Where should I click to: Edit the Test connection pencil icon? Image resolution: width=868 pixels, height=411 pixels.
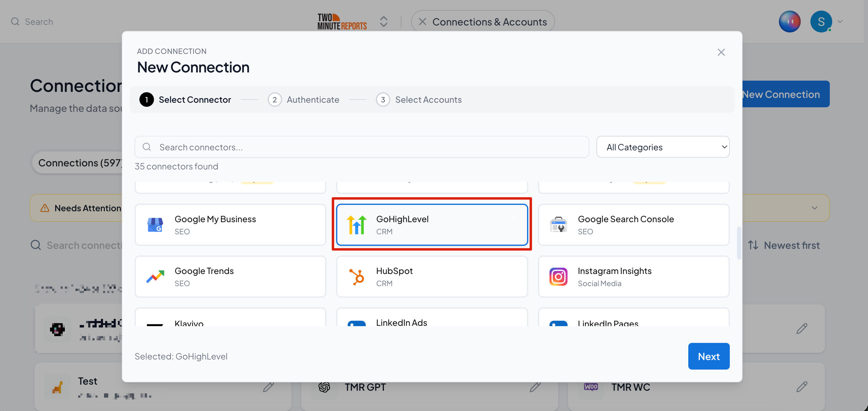pyautogui.click(x=269, y=386)
